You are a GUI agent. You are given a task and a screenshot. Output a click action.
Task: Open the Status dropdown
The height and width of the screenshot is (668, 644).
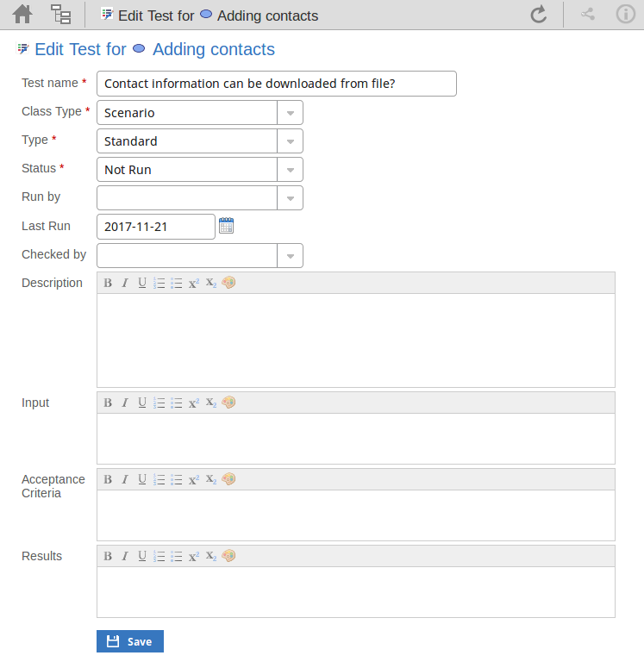[x=290, y=170]
